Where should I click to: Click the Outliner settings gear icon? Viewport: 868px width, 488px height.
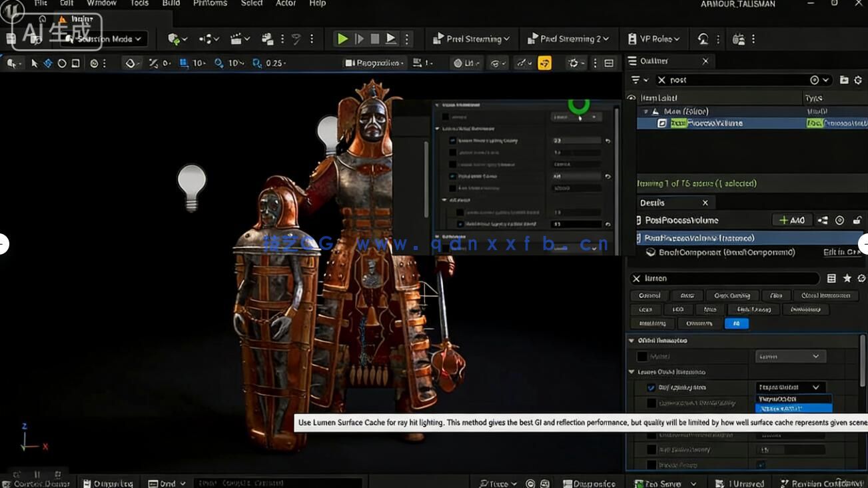(858, 79)
